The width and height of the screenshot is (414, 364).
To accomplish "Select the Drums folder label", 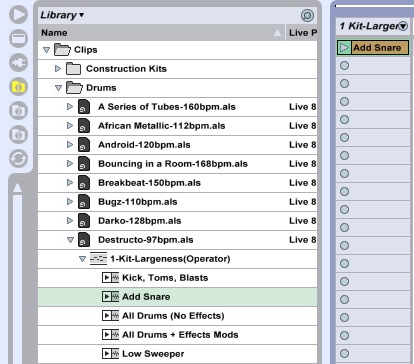I will pyautogui.click(x=101, y=88).
